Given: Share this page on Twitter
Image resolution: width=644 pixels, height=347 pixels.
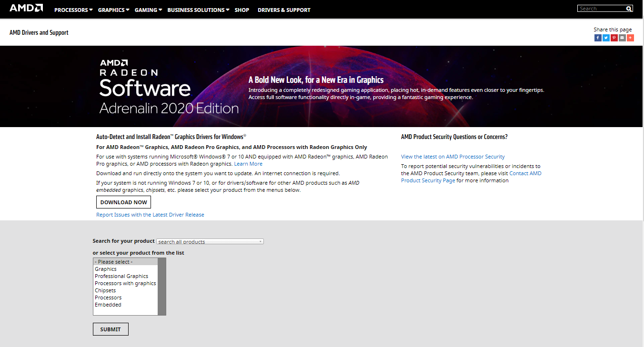Looking at the screenshot, I should (606, 38).
